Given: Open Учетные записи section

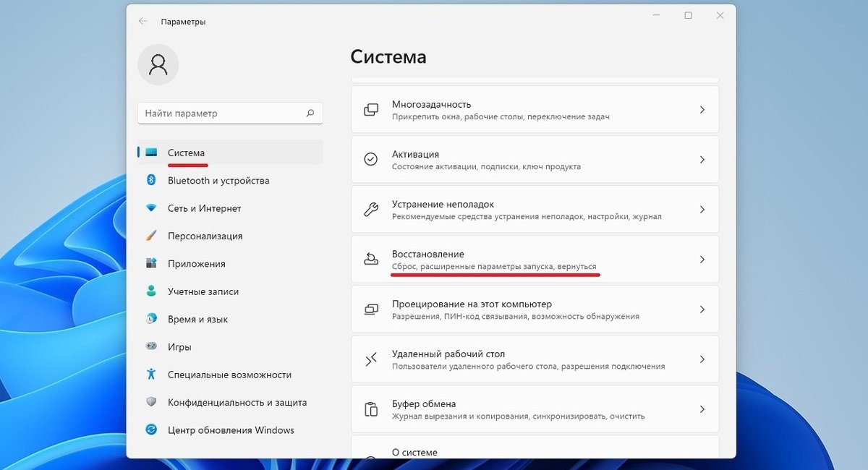Looking at the screenshot, I should [x=230, y=291].
